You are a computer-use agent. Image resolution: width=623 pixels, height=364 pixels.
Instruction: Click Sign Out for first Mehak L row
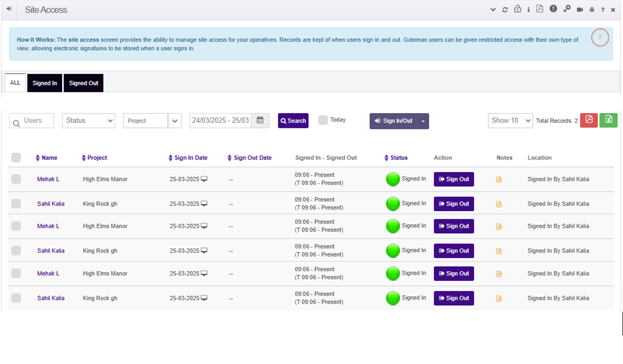[453, 179]
